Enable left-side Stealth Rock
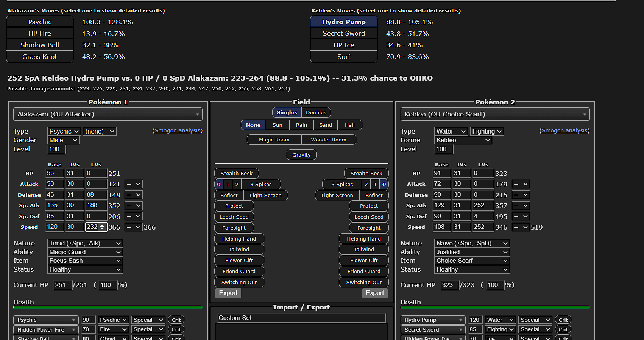The width and height of the screenshot is (644, 340). click(x=237, y=173)
